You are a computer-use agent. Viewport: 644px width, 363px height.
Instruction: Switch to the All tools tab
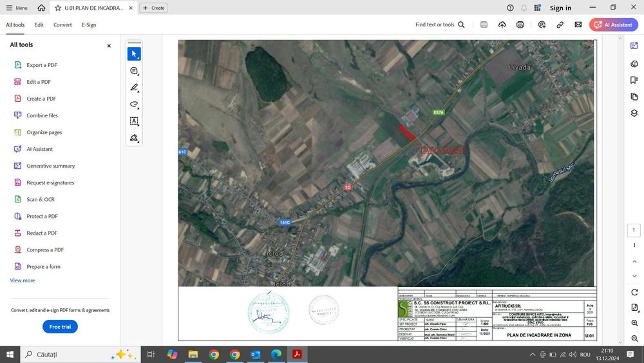pyautogui.click(x=15, y=25)
